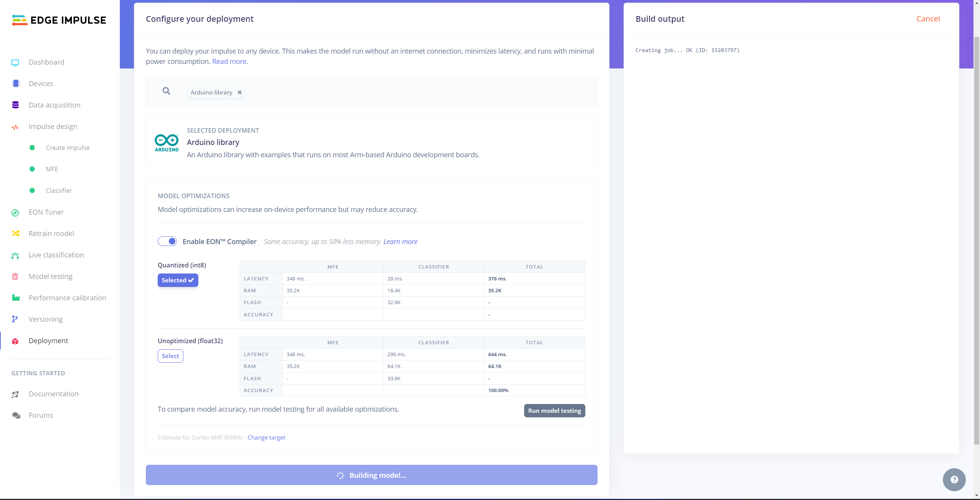Go to Live classification
The height and width of the screenshot is (500, 980).
tap(56, 255)
